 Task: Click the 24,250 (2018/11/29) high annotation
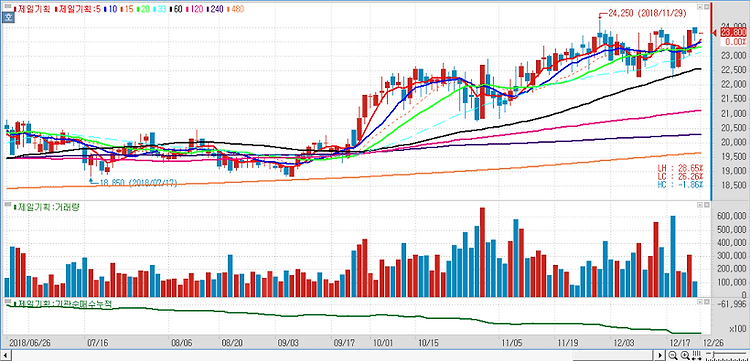[646, 14]
